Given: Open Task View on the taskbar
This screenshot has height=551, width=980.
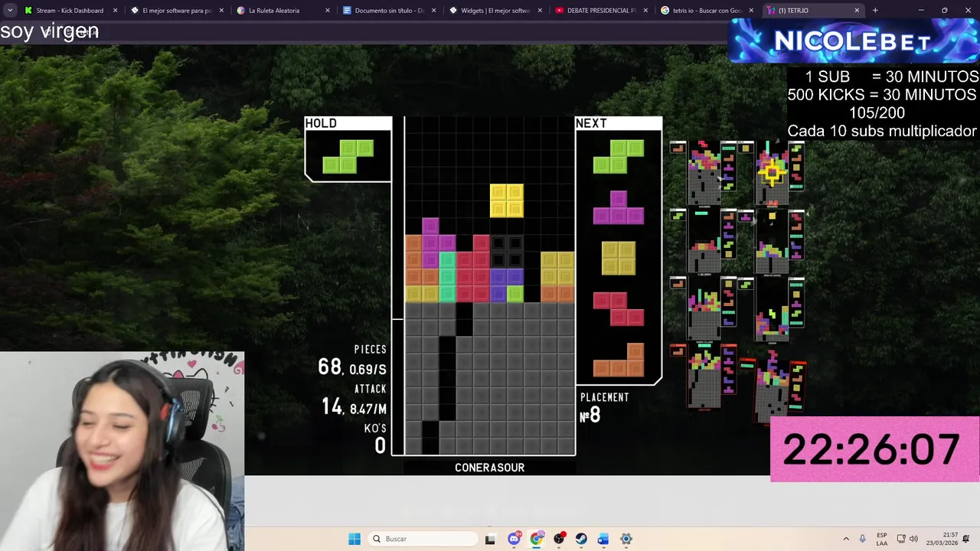Looking at the screenshot, I should click(490, 539).
